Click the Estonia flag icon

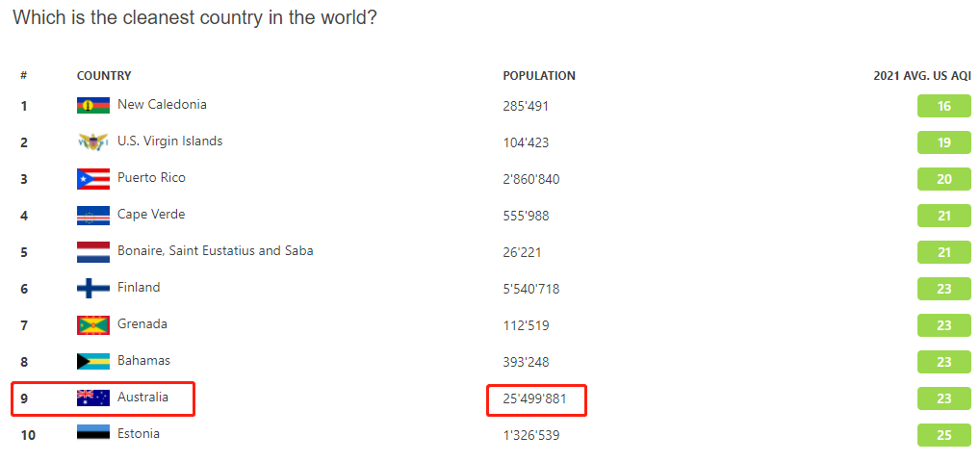[93, 433]
